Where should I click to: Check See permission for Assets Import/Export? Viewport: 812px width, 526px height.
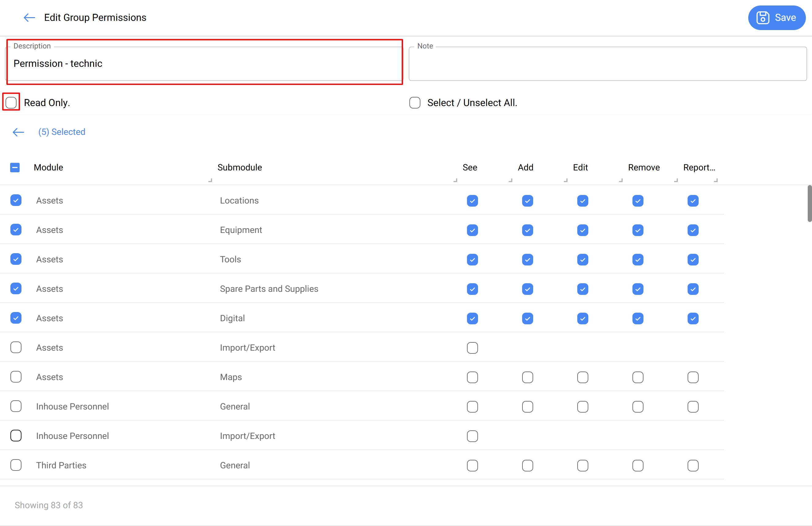coord(472,348)
